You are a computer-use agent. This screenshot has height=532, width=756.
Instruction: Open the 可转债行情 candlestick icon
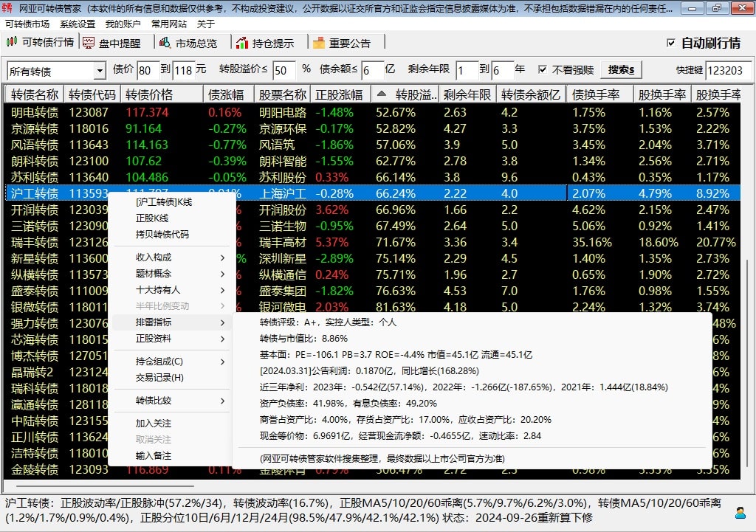coord(12,42)
